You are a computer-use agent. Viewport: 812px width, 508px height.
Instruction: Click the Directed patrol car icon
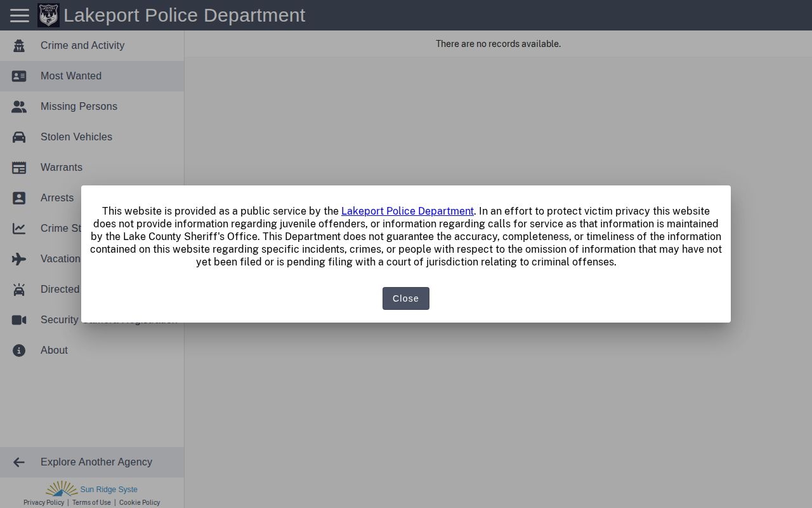(x=19, y=290)
